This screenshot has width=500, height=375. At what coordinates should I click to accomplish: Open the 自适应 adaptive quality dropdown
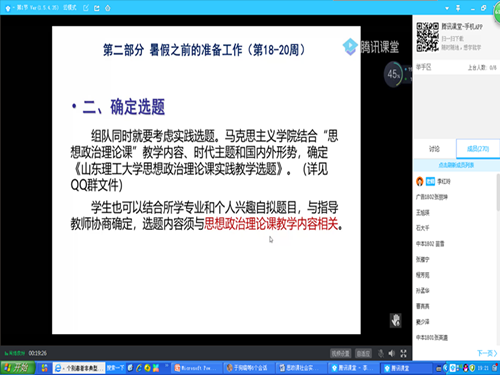[363, 353]
